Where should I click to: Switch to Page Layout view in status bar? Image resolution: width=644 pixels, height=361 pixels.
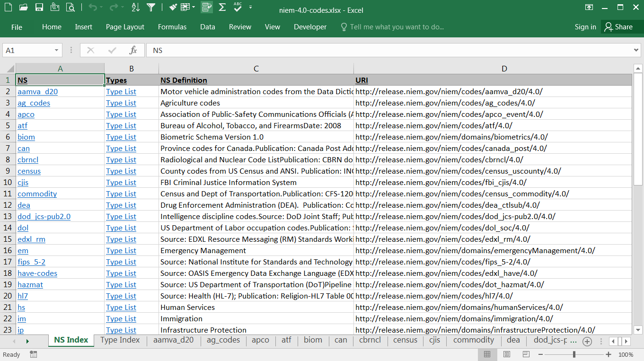[x=507, y=354]
